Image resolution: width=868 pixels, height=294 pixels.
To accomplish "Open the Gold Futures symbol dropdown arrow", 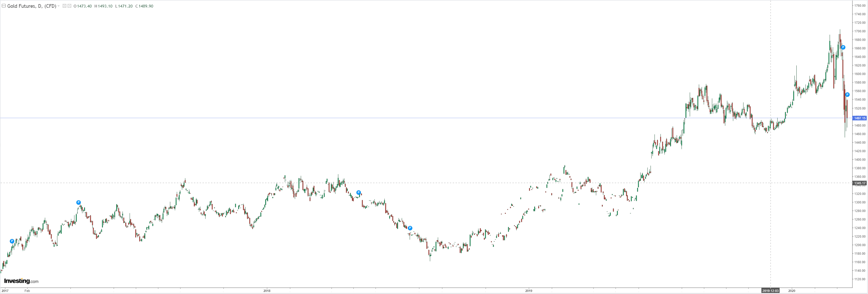I will click(x=59, y=6).
